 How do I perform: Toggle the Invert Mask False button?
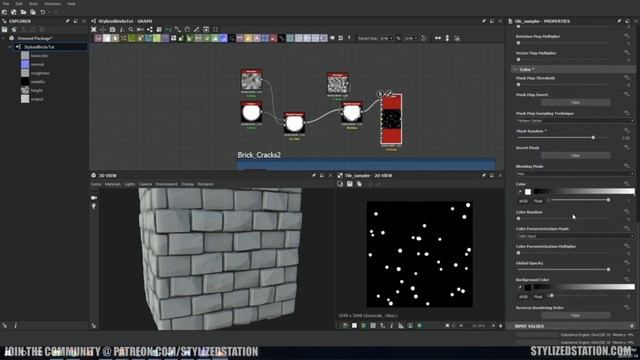575,156
